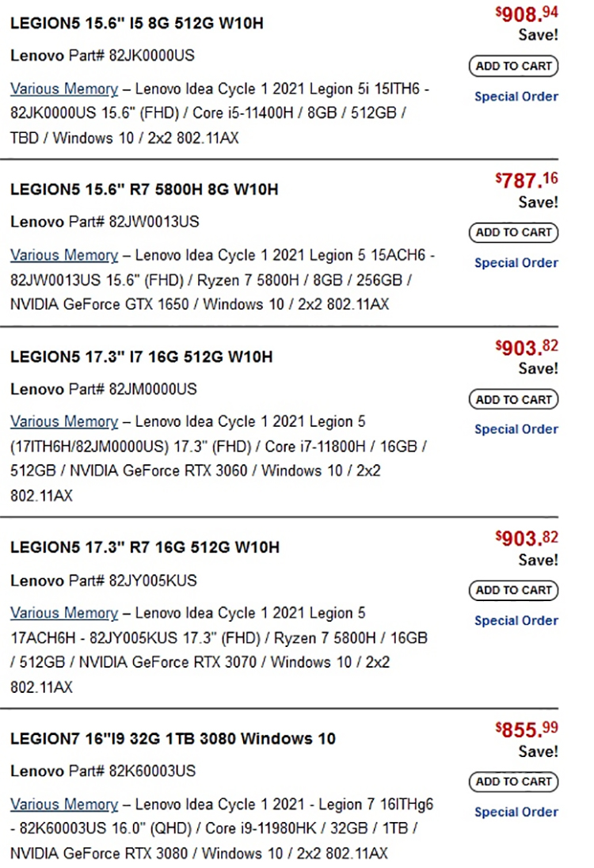This screenshot has width=594, height=868.
Task: Add Legion7 82K60003US to cart
Action: click(513, 782)
